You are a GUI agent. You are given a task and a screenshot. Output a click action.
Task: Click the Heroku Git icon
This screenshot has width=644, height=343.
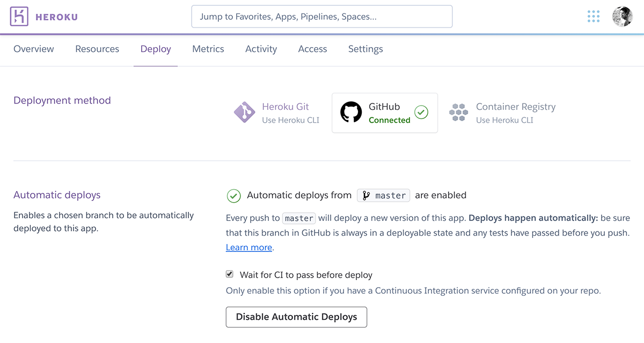tap(245, 113)
